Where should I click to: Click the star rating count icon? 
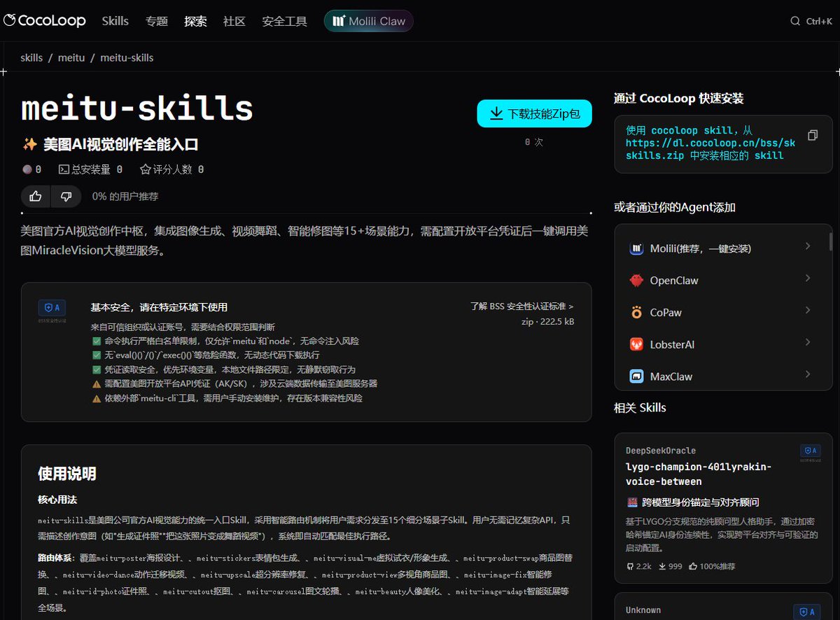coord(146,169)
